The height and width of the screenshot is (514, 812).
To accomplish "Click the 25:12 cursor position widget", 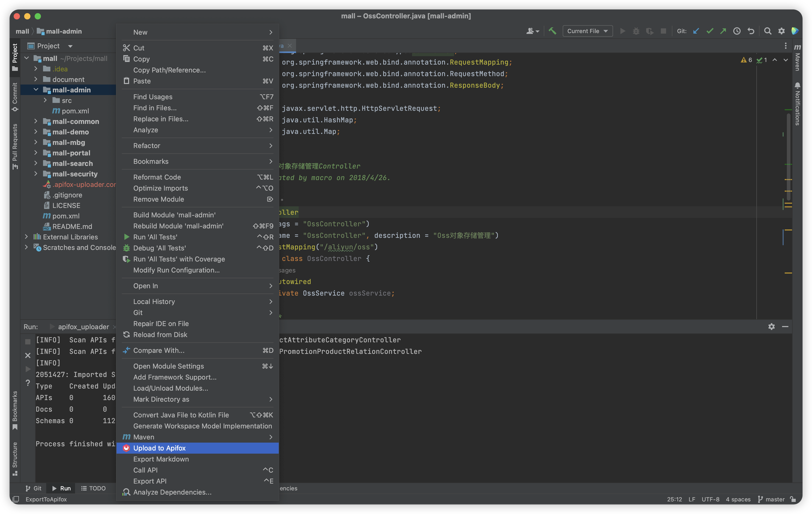I will 674,499.
